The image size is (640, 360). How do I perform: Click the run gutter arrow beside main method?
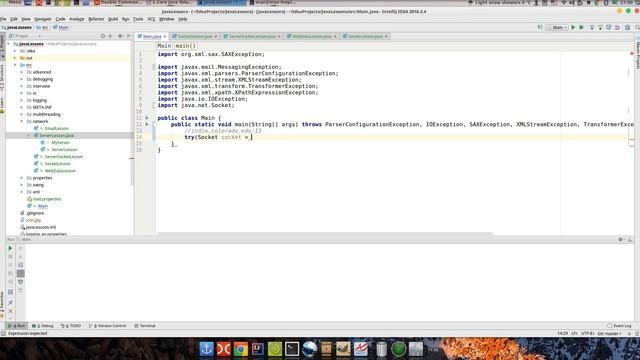click(x=147, y=124)
